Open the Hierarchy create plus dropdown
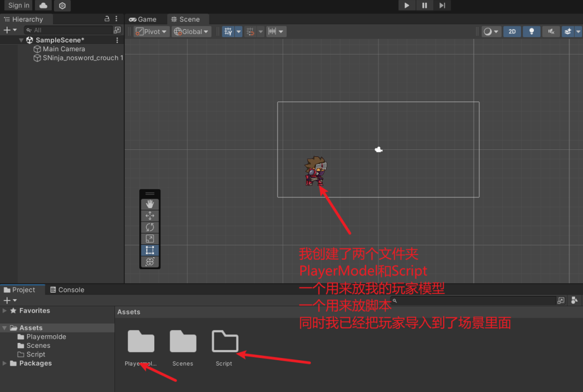The height and width of the screenshot is (392, 583). coord(10,30)
